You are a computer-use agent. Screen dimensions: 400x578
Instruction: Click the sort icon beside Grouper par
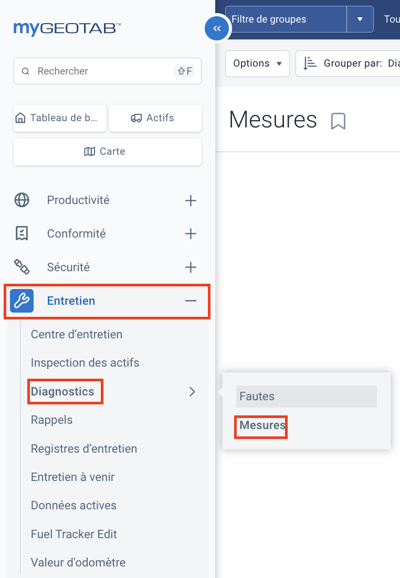coord(309,63)
